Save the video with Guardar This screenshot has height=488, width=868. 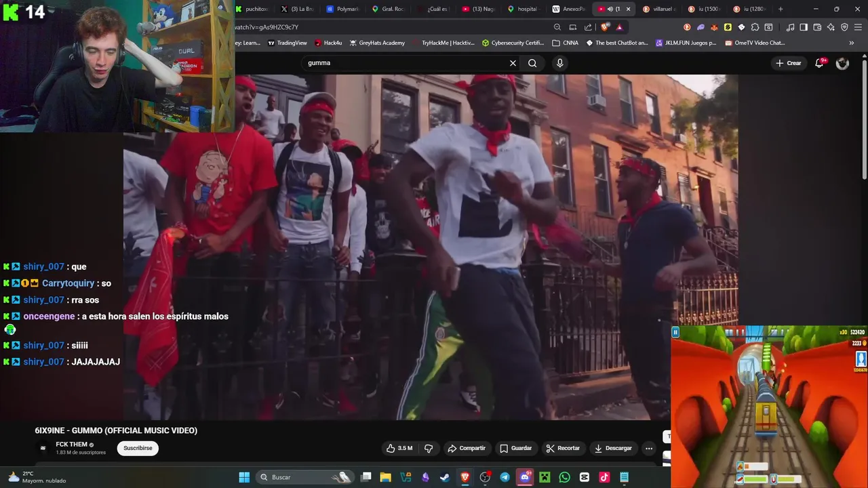coord(516,448)
